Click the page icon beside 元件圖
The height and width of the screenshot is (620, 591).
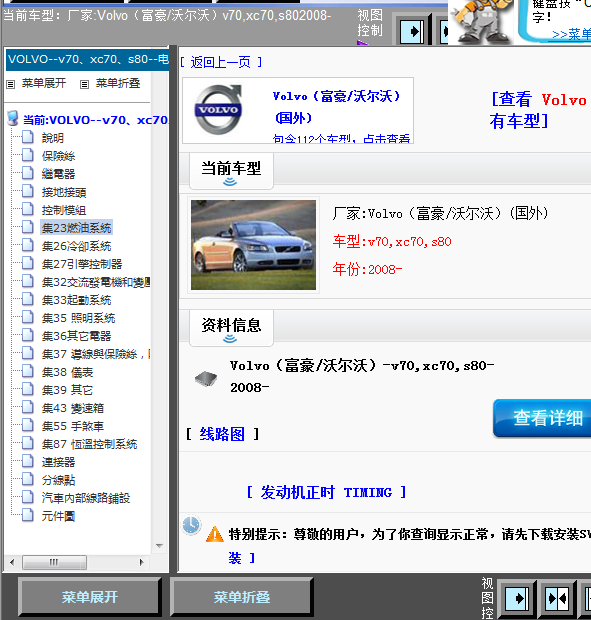[28, 515]
